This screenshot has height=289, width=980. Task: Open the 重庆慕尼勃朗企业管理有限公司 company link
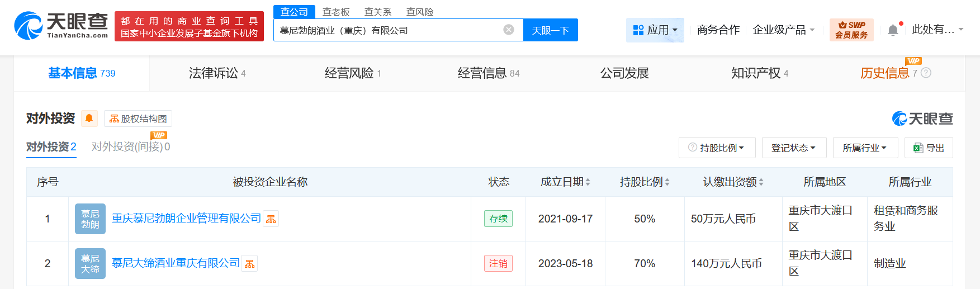click(x=186, y=219)
